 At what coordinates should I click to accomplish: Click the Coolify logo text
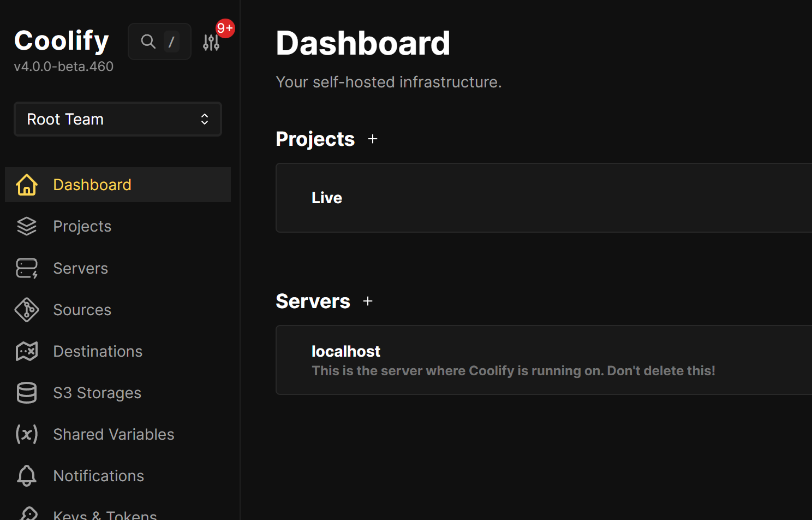point(62,40)
